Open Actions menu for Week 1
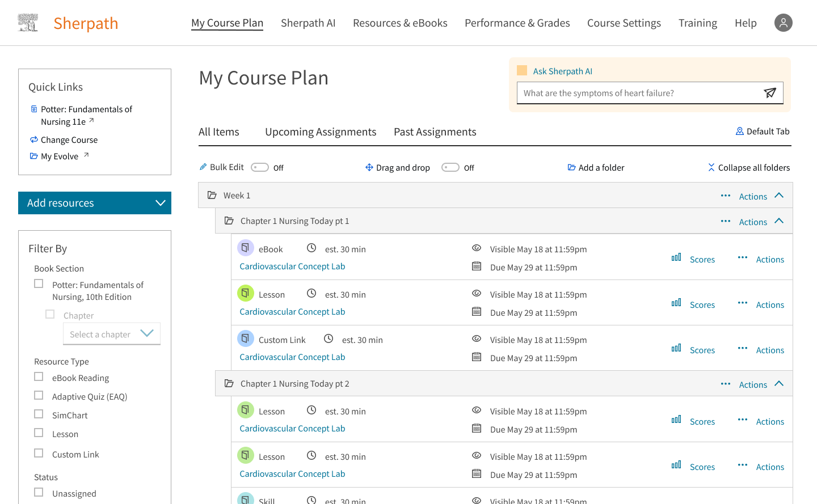817x504 pixels. pyautogui.click(x=753, y=196)
